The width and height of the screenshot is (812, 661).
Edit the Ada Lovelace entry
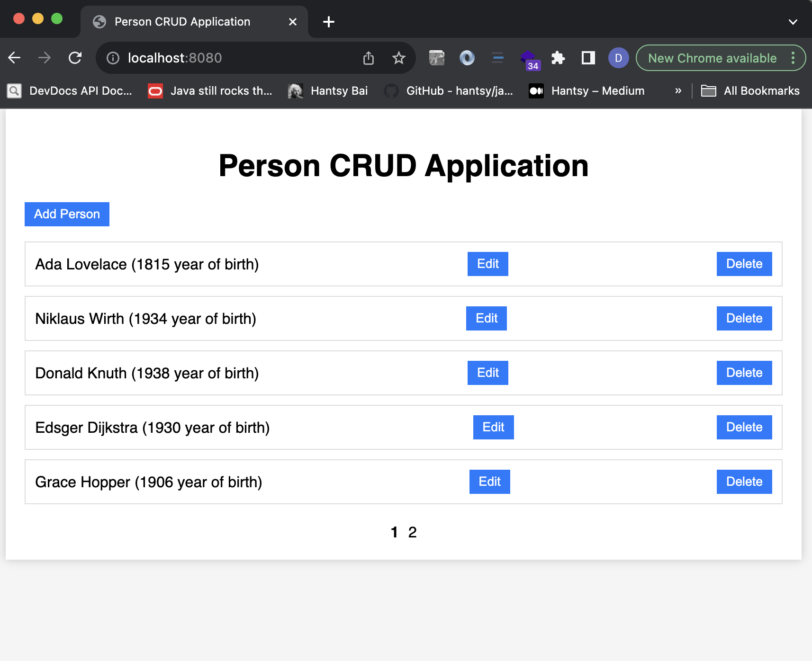click(487, 264)
